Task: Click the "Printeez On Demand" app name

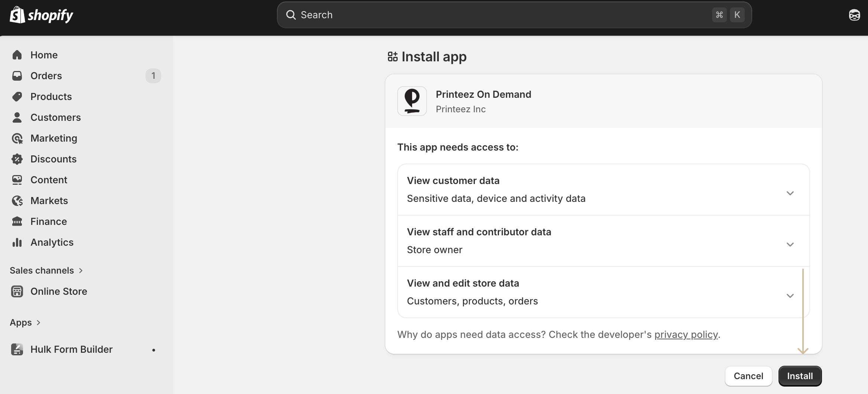Action: point(483,94)
